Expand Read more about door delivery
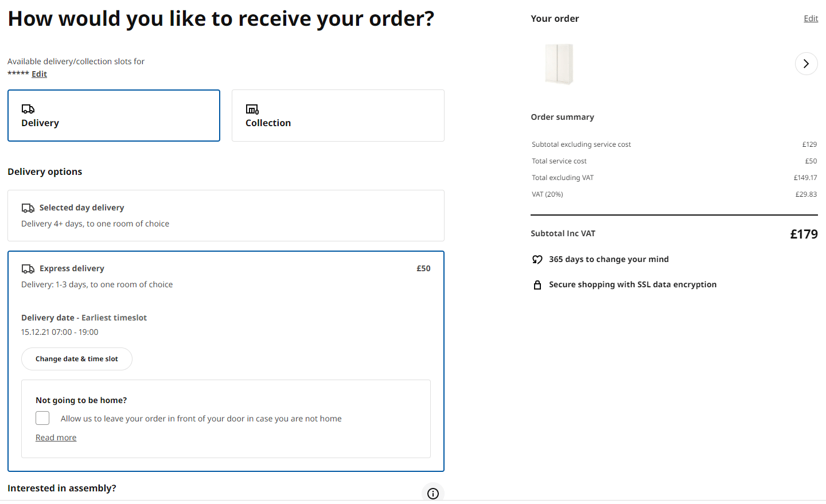 point(56,437)
